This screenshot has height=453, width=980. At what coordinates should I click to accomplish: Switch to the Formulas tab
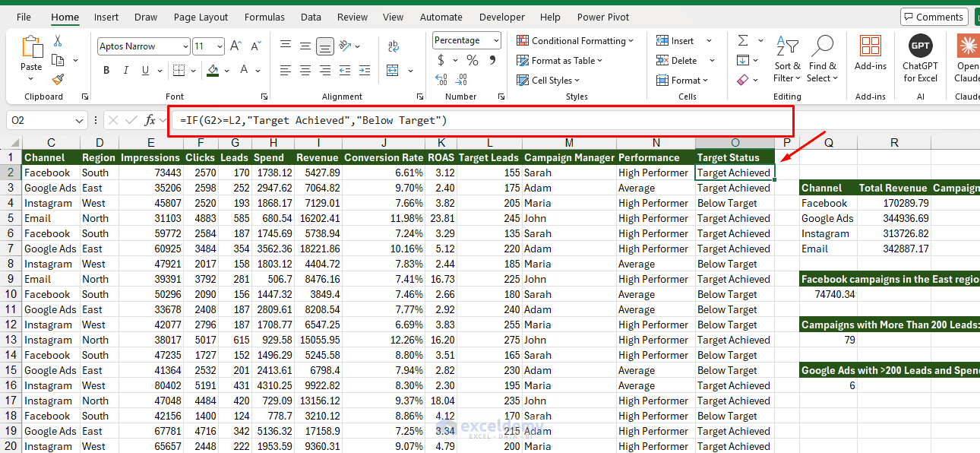[265, 17]
